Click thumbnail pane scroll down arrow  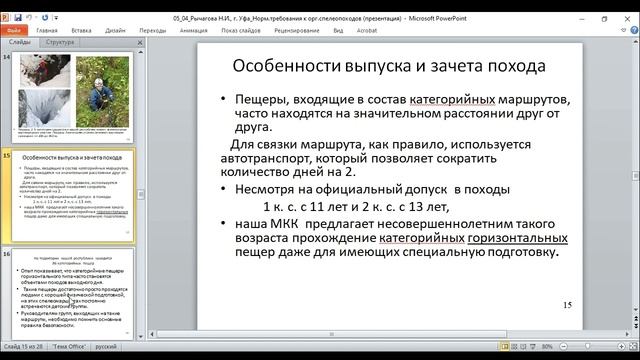[x=141, y=337]
